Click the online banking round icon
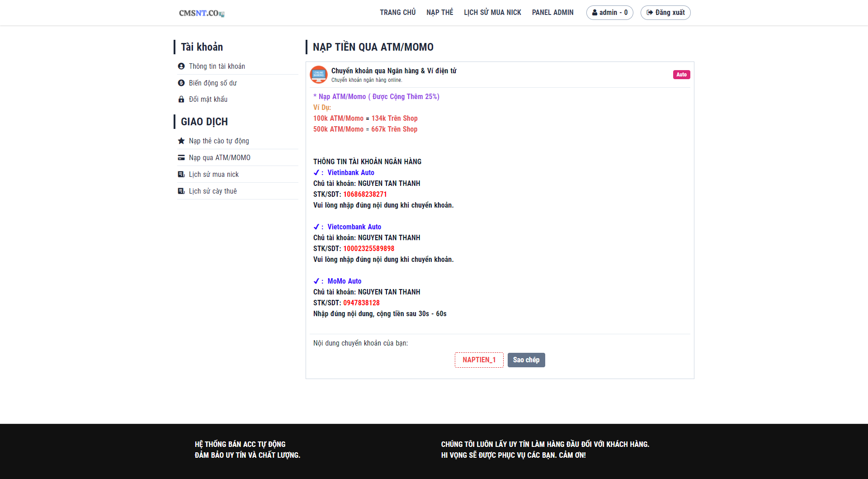This screenshot has width=868, height=479. (319, 75)
